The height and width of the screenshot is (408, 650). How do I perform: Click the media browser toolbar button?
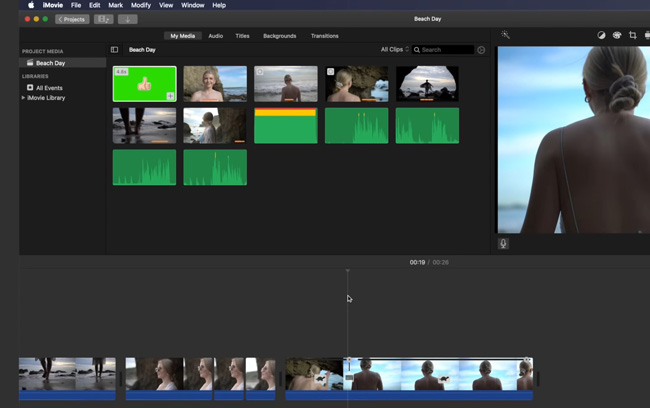[x=104, y=19]
